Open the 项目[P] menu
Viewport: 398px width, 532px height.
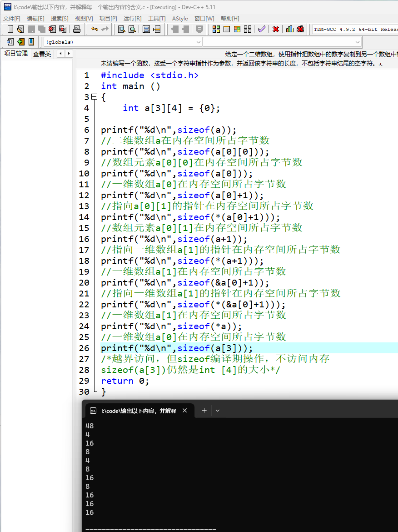coord(108,18)
